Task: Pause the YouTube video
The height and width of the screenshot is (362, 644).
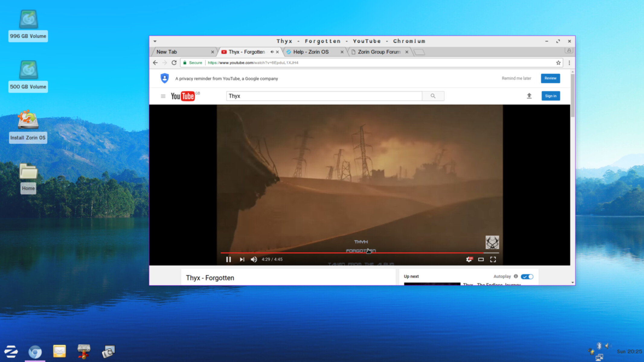Action: (228, 259)
